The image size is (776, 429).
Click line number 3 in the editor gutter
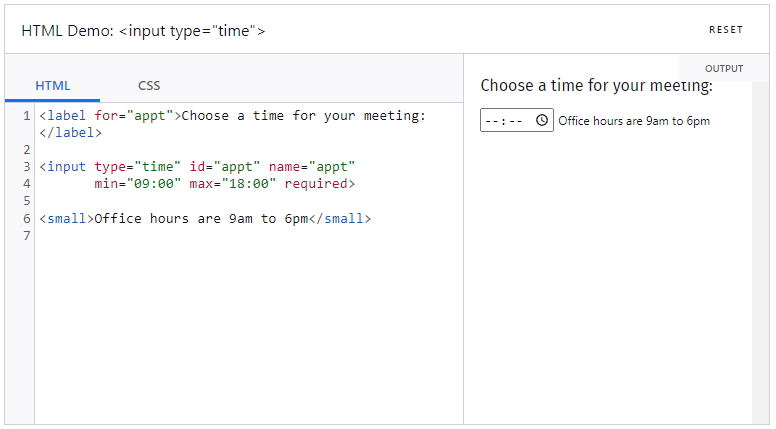(27, 167)
